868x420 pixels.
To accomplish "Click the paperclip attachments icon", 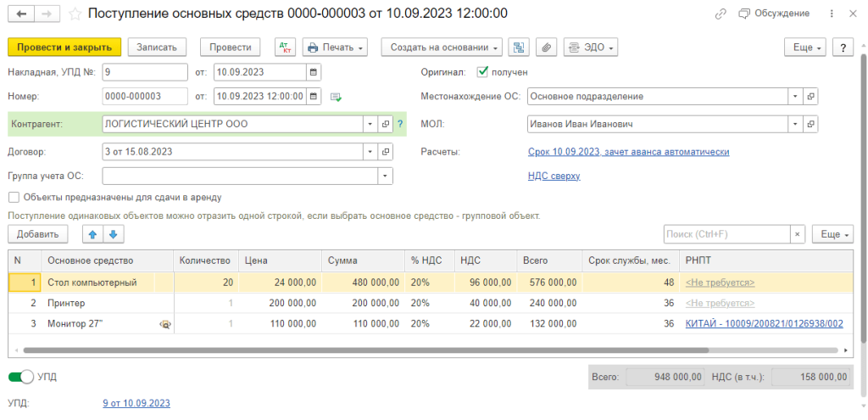I will pos(547,48).
